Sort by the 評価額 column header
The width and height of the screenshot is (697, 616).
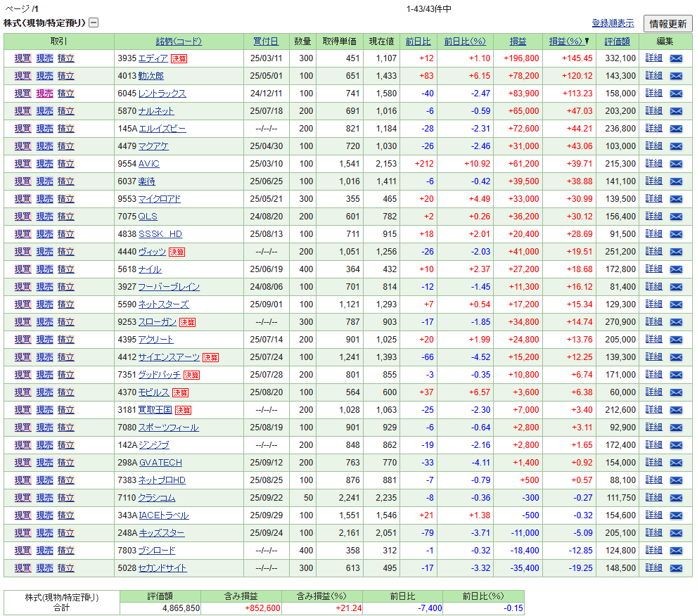pyautogui.click(x=617, y=41)
